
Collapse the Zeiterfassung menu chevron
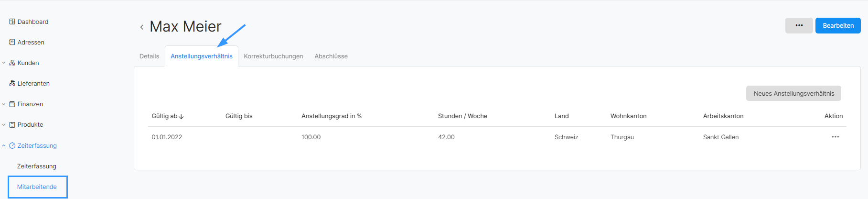click(4, 145)
